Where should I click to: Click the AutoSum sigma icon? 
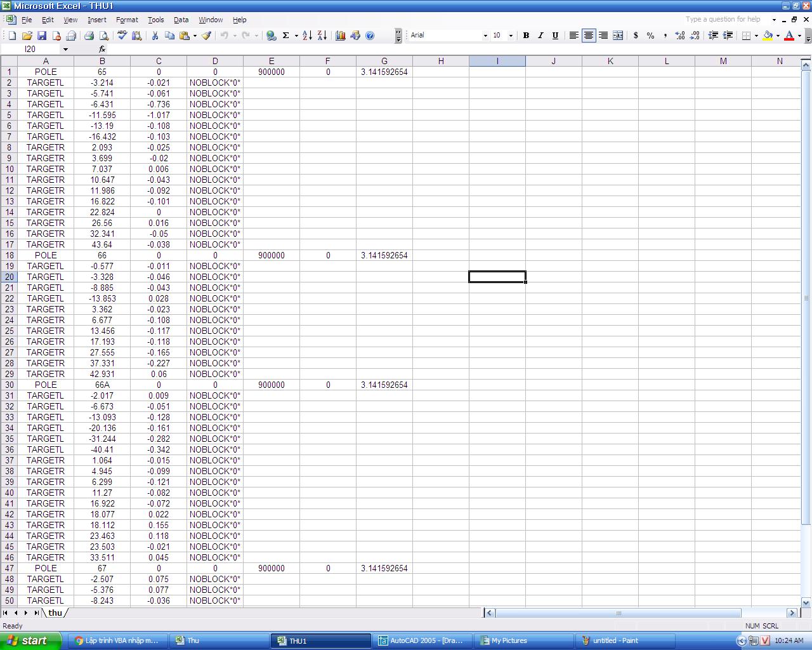pos(286,36)
